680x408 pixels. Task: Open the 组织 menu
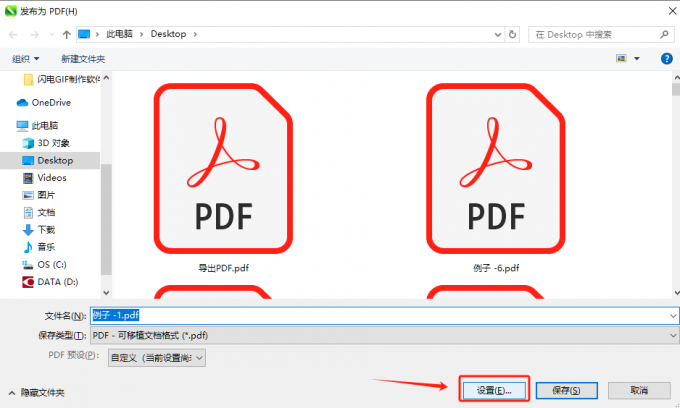tap(26, 59)
